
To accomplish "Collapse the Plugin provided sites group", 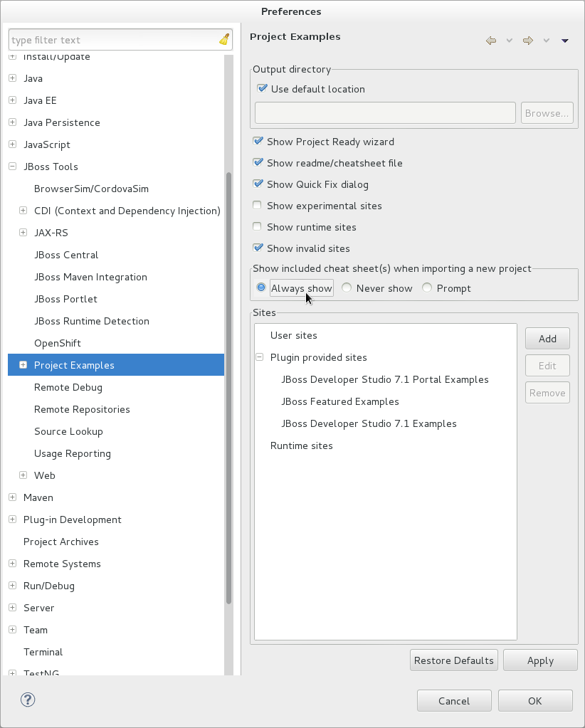I will point(259,357).
